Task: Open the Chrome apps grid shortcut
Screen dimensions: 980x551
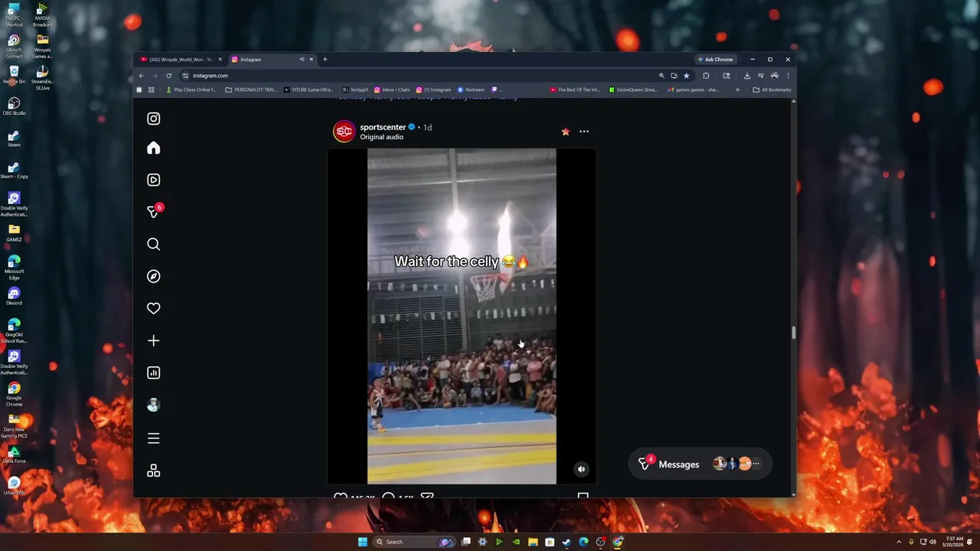Action: [151, 90]
